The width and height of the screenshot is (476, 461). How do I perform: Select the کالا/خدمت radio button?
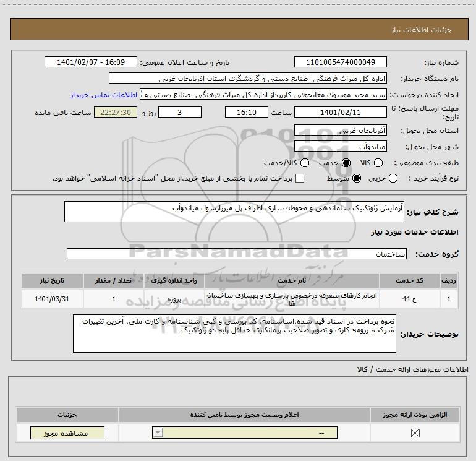click(x=305, y=163)
